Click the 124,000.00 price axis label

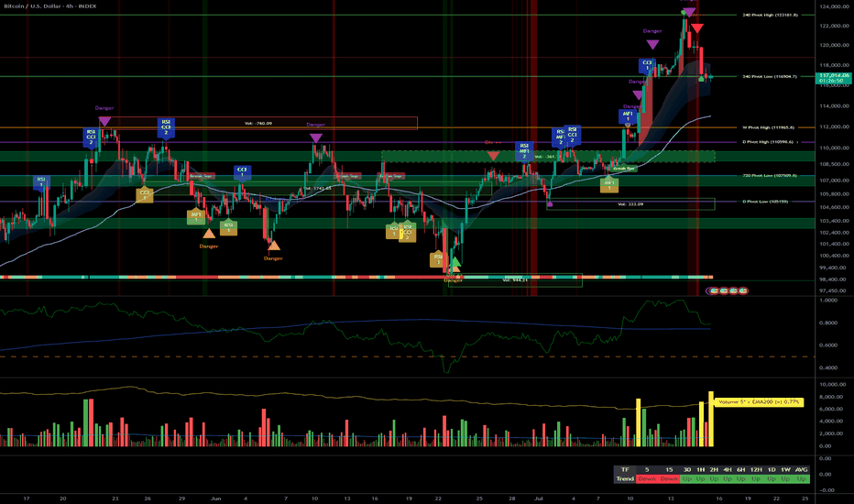pos(834,6)
